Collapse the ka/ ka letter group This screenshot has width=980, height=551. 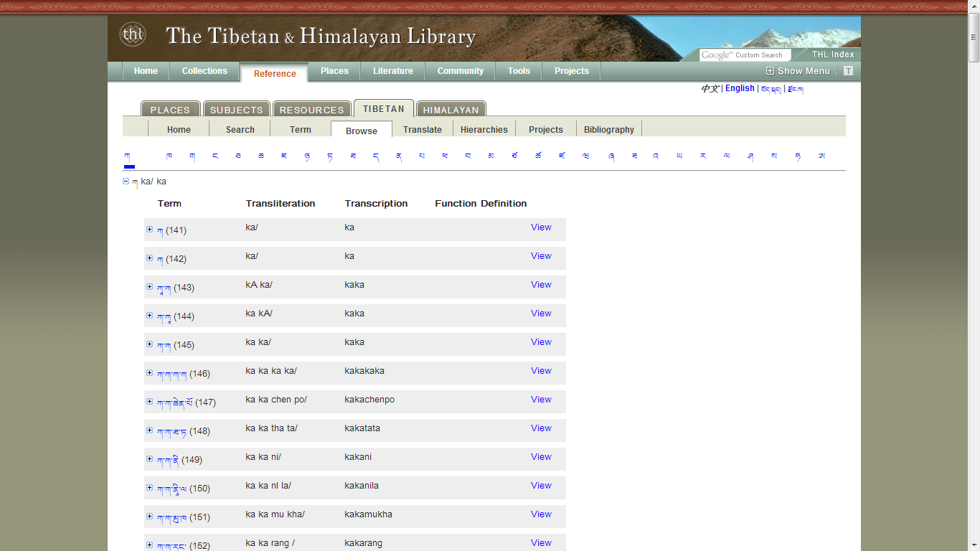[126, 182]
